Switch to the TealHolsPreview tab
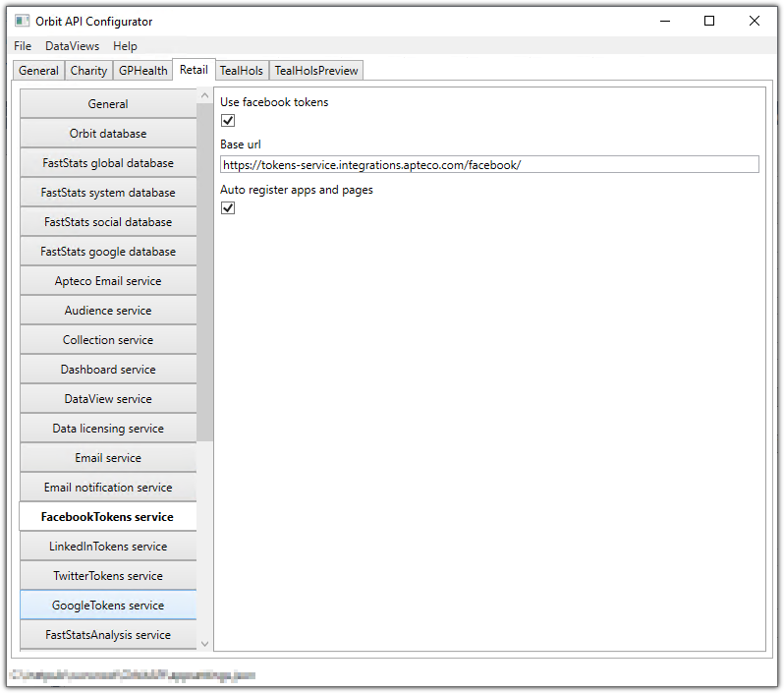This screenshot has height=693, width=784. tap(316, 71)
